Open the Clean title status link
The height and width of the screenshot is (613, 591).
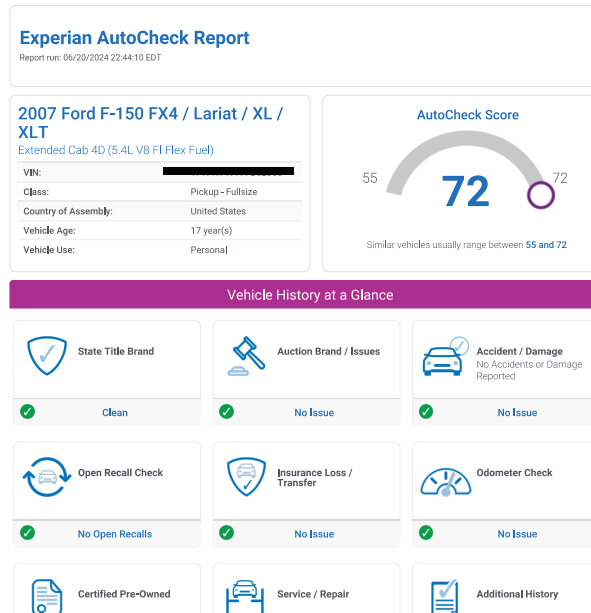115,412
